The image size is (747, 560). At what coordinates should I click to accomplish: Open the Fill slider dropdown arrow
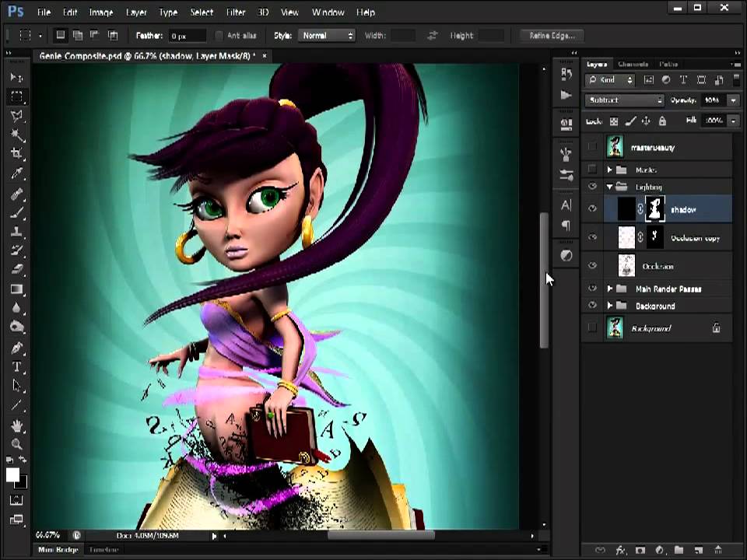733,121
